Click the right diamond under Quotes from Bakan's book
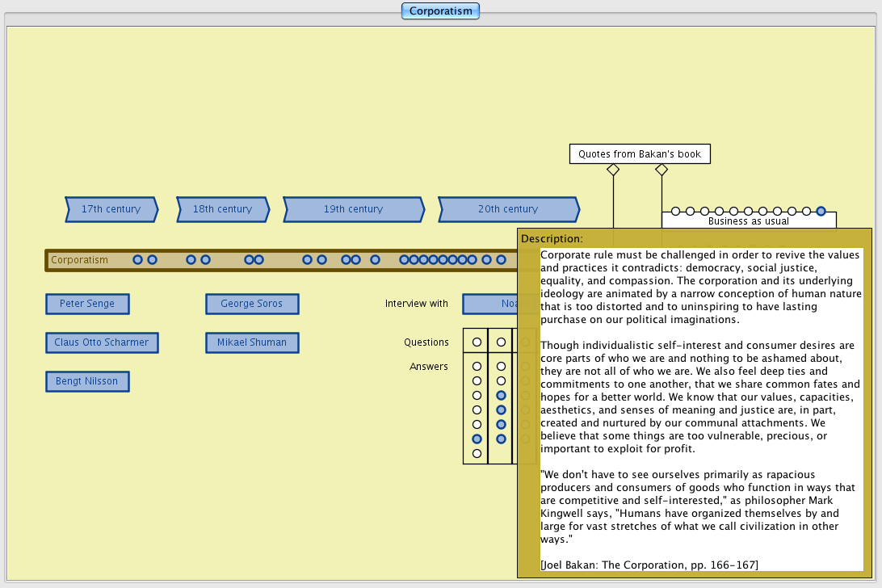This screenshot has height=588, width=882. tap(661, 170)
